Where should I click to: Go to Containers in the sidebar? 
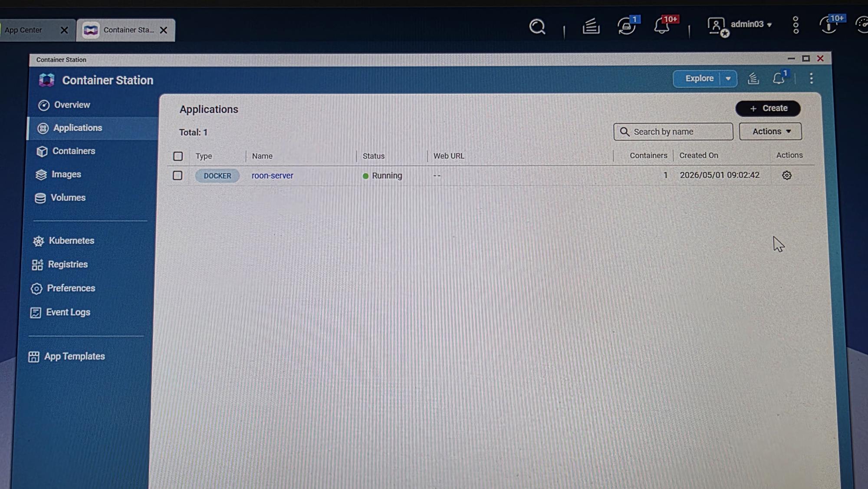[74, 151]
